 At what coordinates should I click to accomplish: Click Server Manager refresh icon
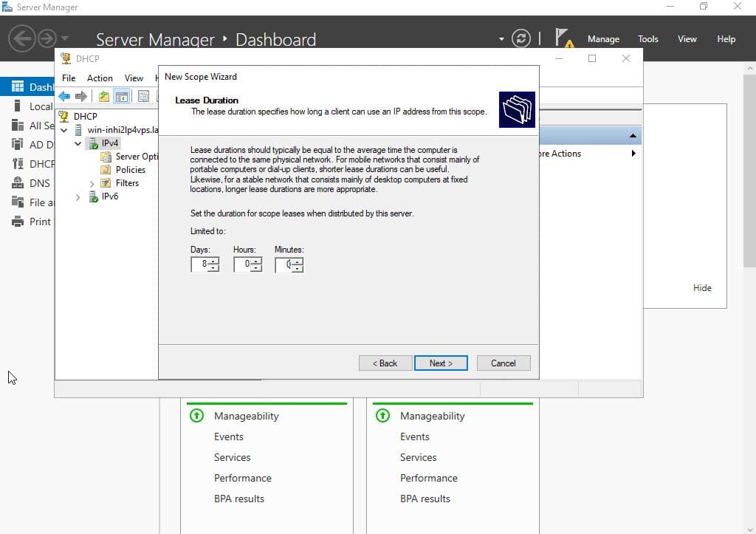521,39
